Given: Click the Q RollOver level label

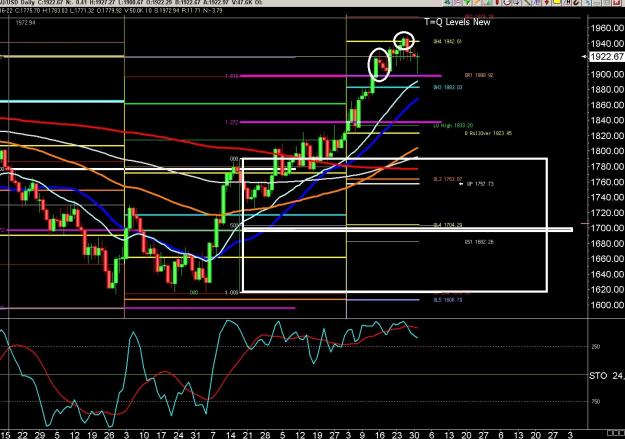Looking at the screenshot, I should (x=488, y=133).
